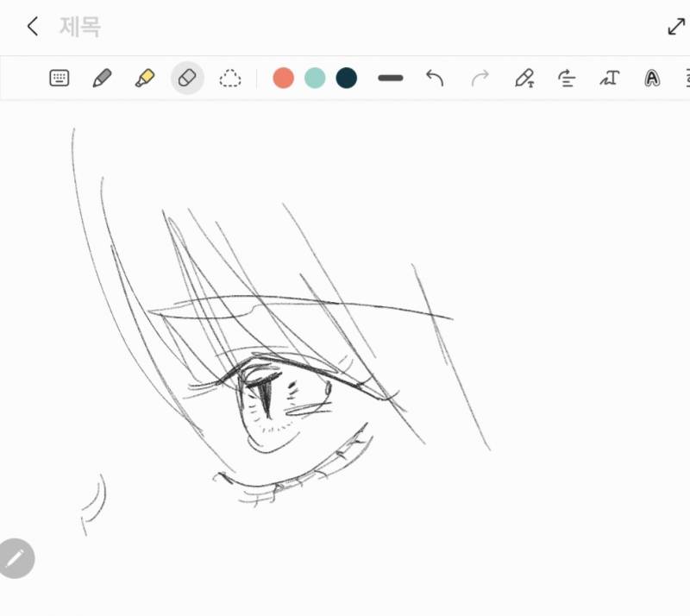Screen dimensions: 690x616
Task: Choose the coral red pen color
Action: pyautogui.click(x=284, y=78)
